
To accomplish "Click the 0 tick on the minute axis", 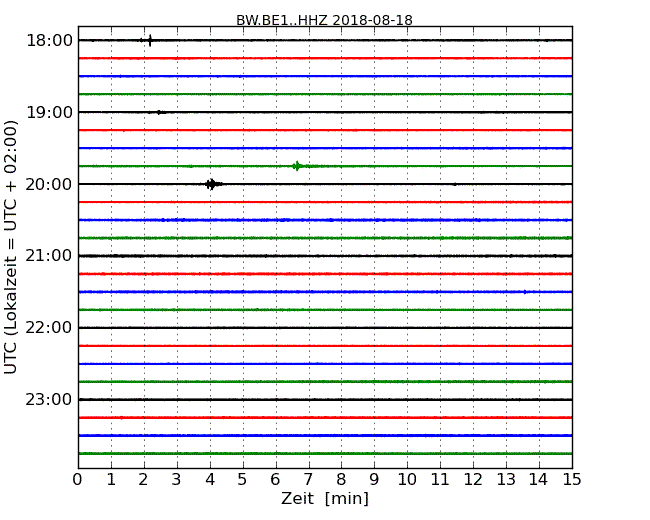I will 78,480.
